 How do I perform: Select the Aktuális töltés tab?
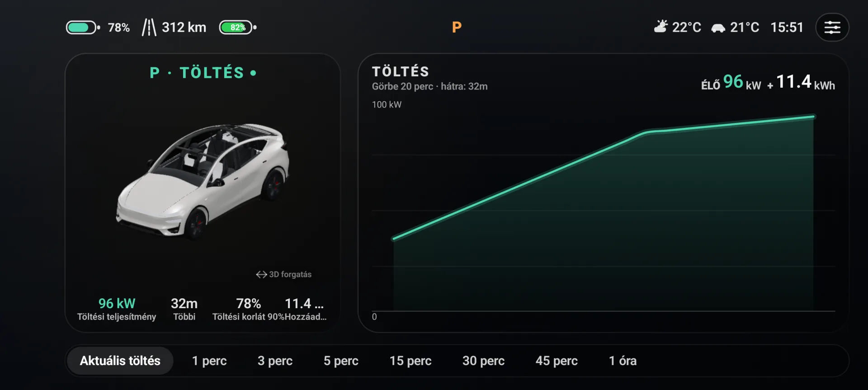(x=120, y=361)
